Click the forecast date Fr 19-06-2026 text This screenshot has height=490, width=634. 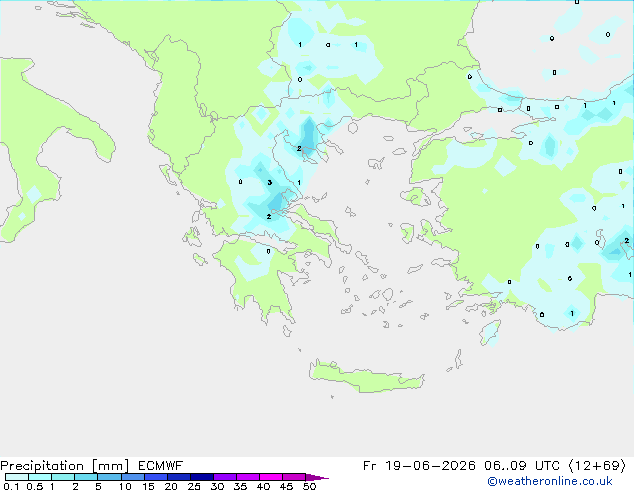click(419, 466)
